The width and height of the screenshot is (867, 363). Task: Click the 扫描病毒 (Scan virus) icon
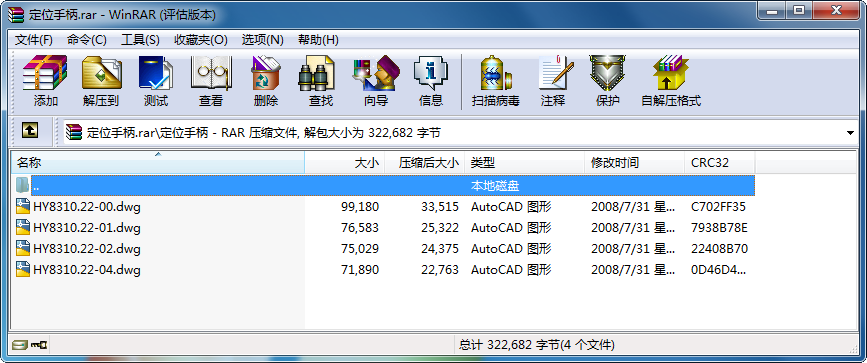point(495,81)
